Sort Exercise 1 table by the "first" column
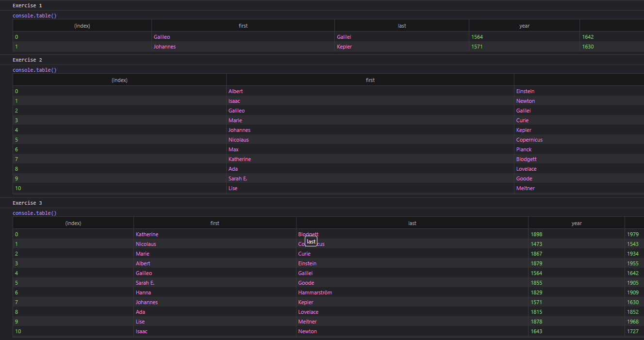 pos(243,25)
